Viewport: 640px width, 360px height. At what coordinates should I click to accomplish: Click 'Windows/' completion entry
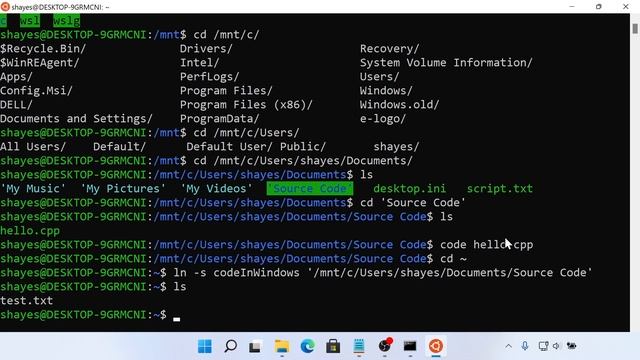(386, 91)
